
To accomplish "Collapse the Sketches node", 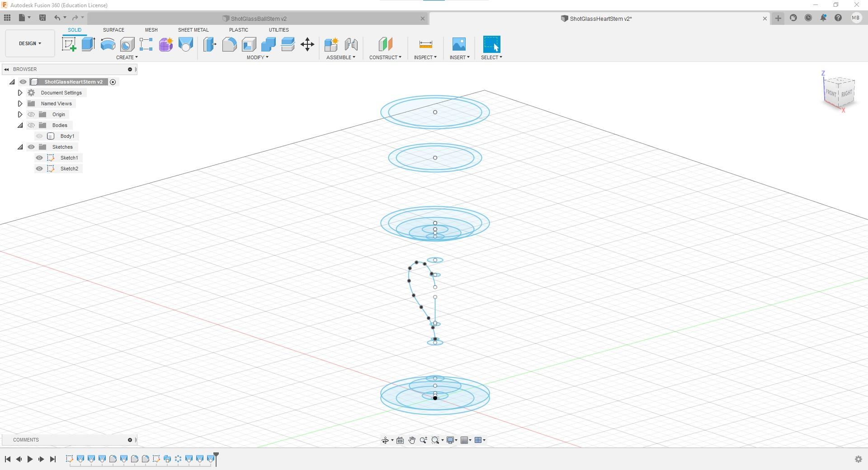I will pos(20,147).
